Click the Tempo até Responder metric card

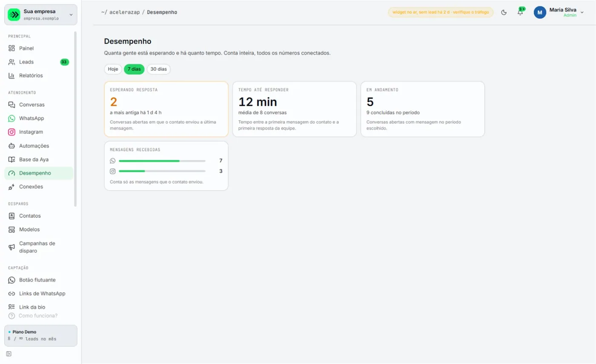point(295,109)
